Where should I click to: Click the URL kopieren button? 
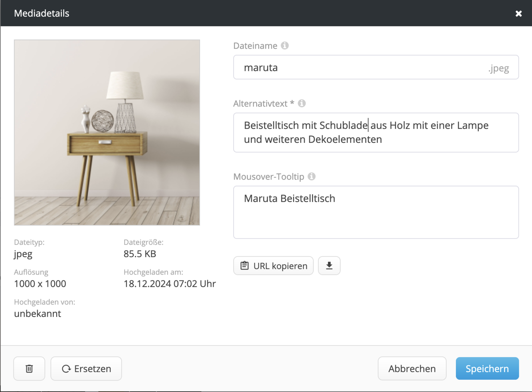pyautogui.click(x=273, y=265)
